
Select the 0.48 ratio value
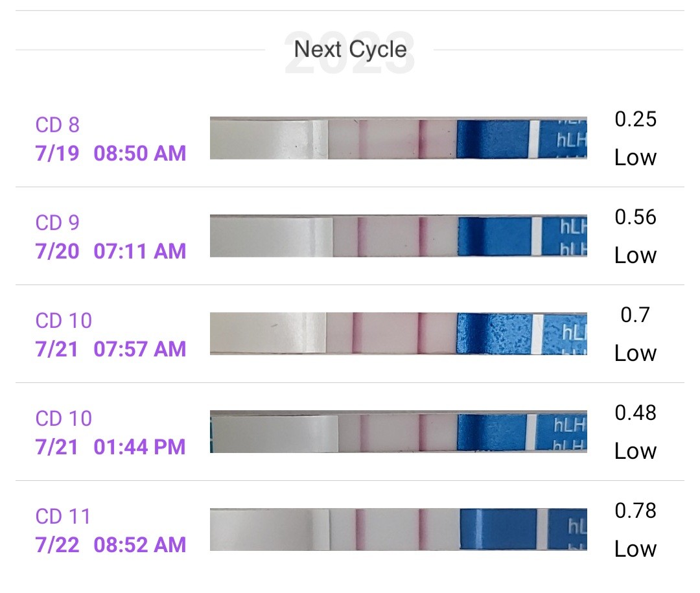[635, 413]
